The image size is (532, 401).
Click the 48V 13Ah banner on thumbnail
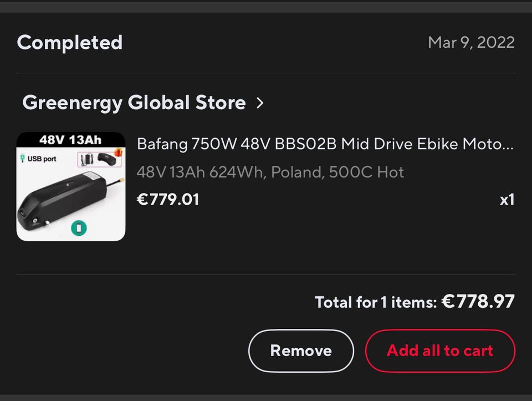[x=70, y=139]
